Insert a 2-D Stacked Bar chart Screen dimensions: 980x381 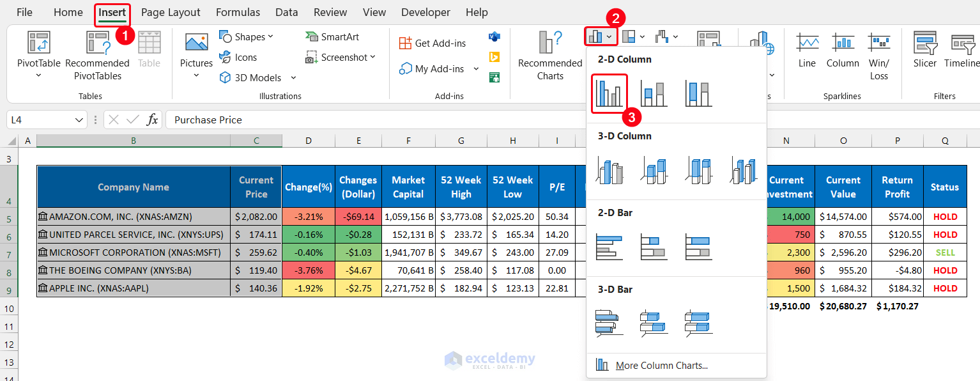(654, 247)
